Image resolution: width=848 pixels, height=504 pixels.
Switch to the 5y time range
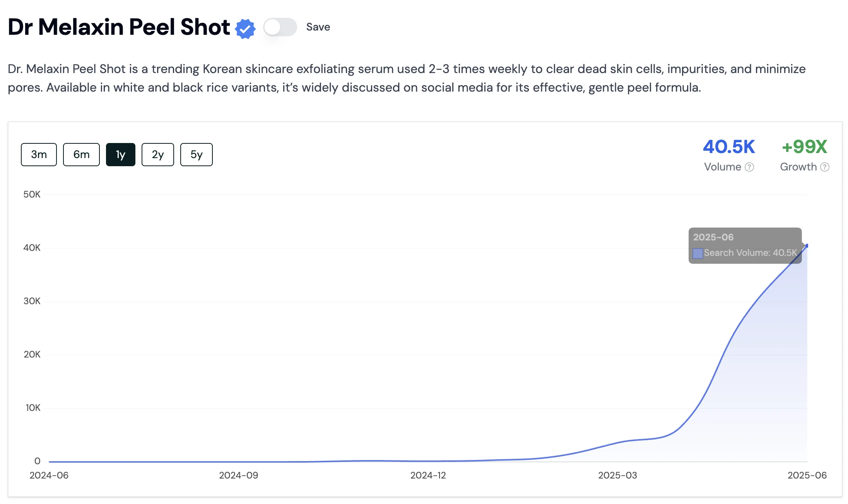pos(196,155)
